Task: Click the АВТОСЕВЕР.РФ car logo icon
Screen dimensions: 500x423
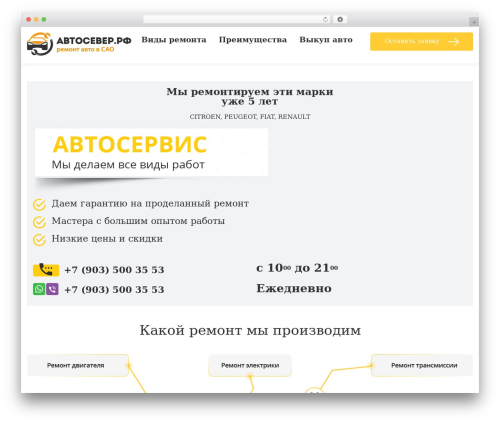Action: pyautogui.click(x=40, y=44)
